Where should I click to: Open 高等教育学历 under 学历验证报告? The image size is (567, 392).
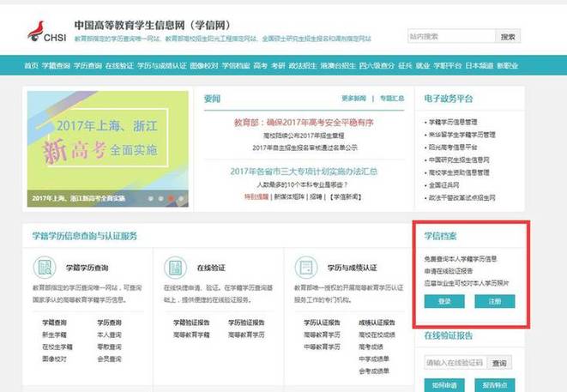(x=246, y=335)
